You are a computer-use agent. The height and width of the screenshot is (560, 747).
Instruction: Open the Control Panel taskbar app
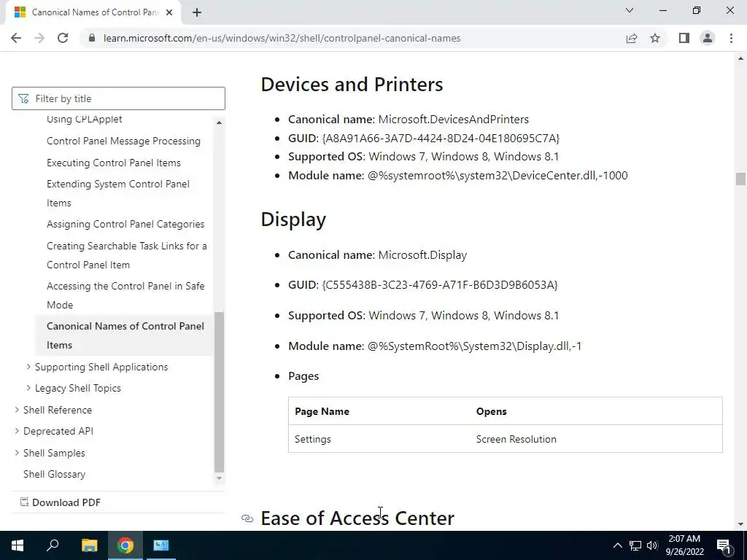[x=161, y=545]
